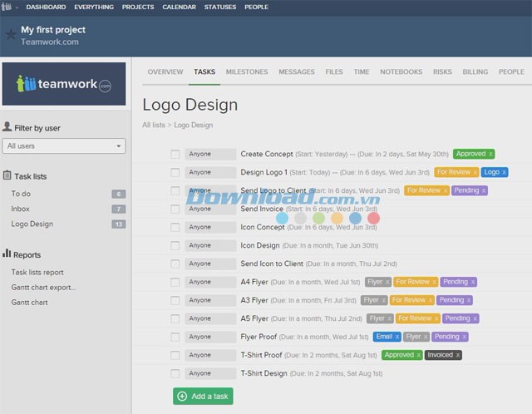
Task: Click the Inbox count badge
Action: [119, 209]
